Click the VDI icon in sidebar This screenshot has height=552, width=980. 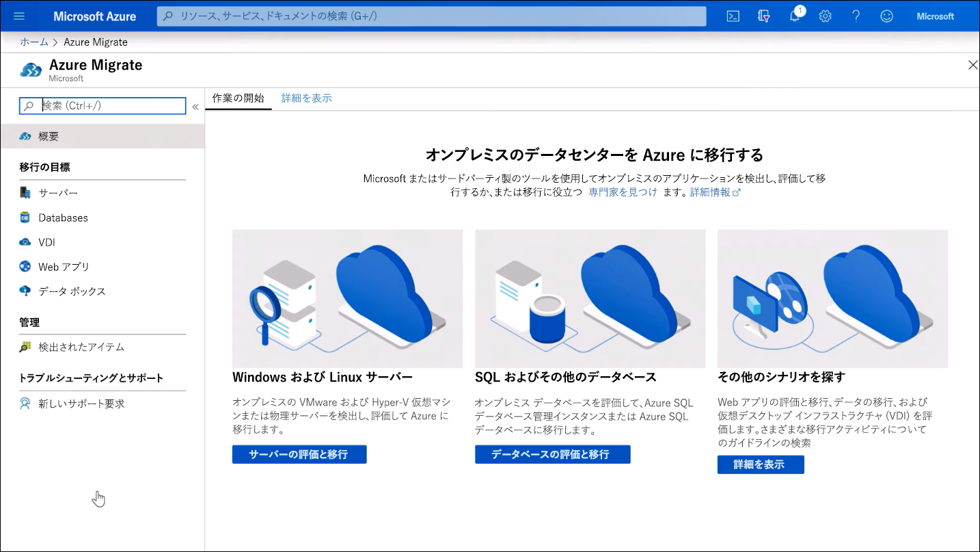click(25, 242)
